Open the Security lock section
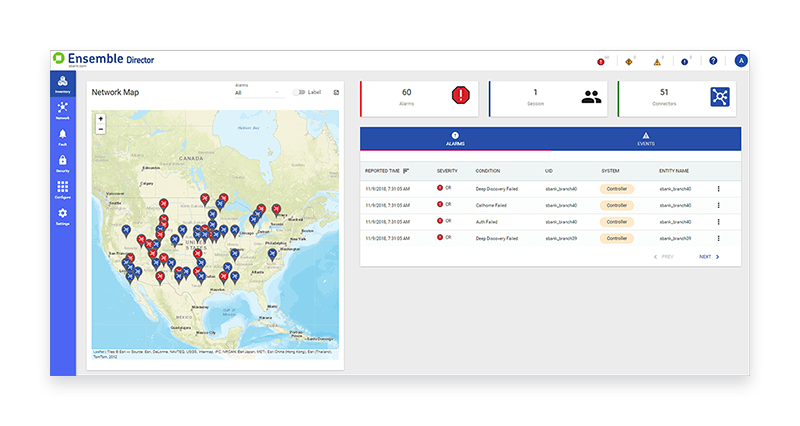This screenshot has width=800, height=426. [62, 163]
